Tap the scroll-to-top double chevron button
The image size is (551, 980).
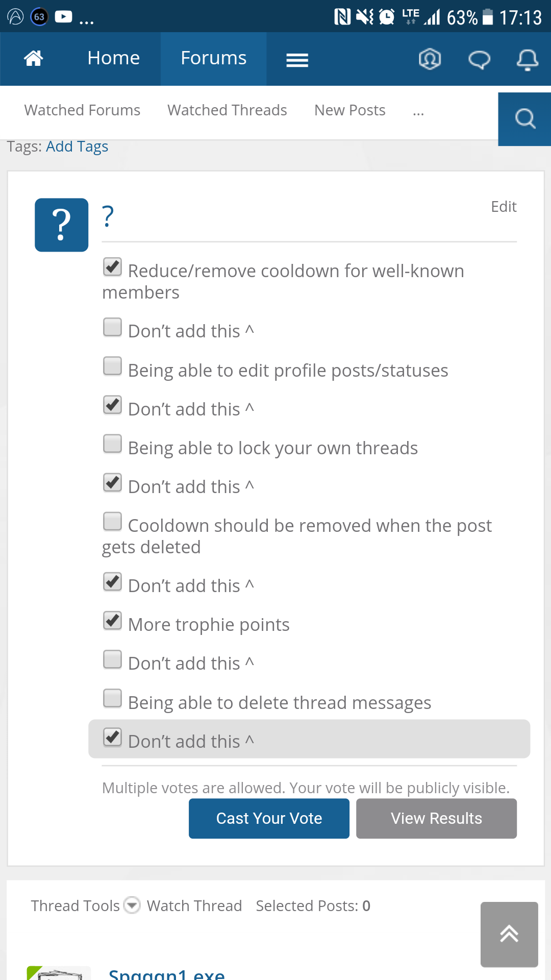(509, 934)
